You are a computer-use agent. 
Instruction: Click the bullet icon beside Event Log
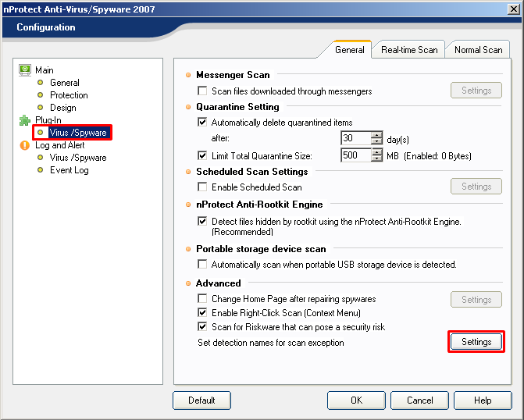[41, 170]
